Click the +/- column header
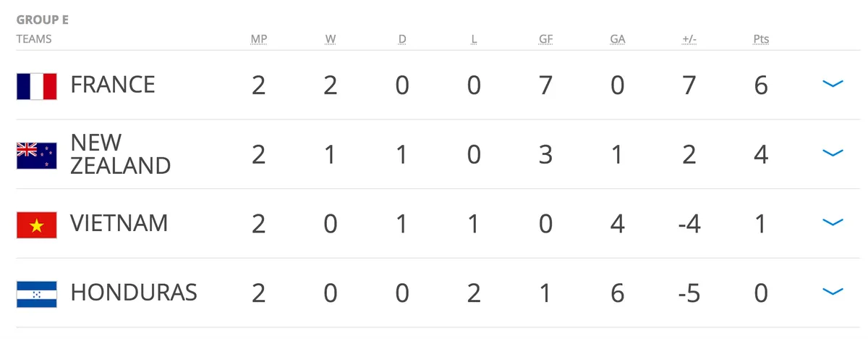 pyautogui.click(x=689, y=39)
